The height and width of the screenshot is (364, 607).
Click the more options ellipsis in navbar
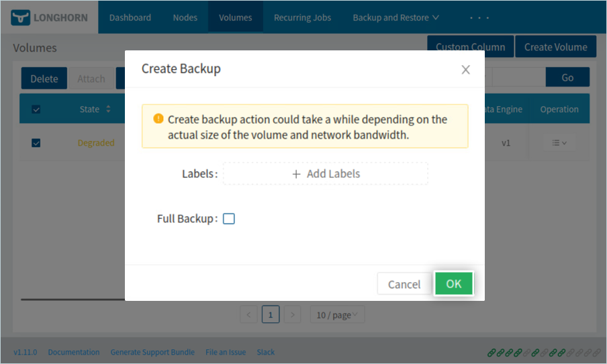[x=479, y=17]
